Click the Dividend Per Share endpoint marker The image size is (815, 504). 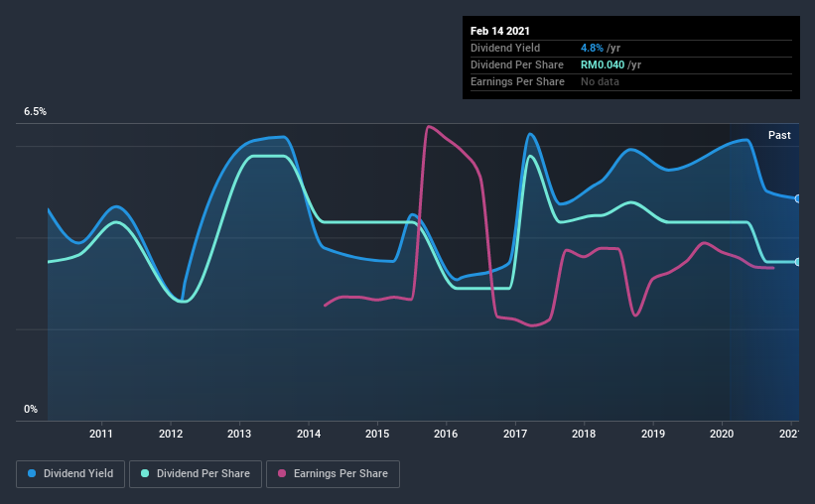(x=798, y=262)
